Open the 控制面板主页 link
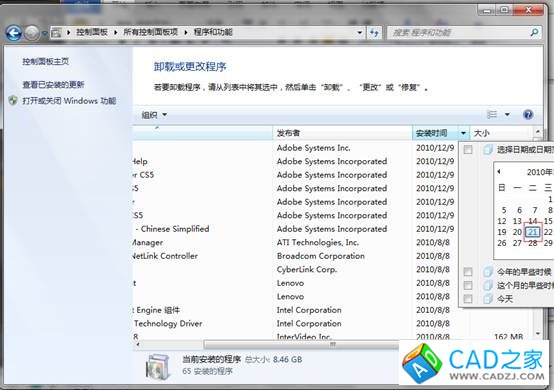554x390 pixels. [x=46, y=61]
